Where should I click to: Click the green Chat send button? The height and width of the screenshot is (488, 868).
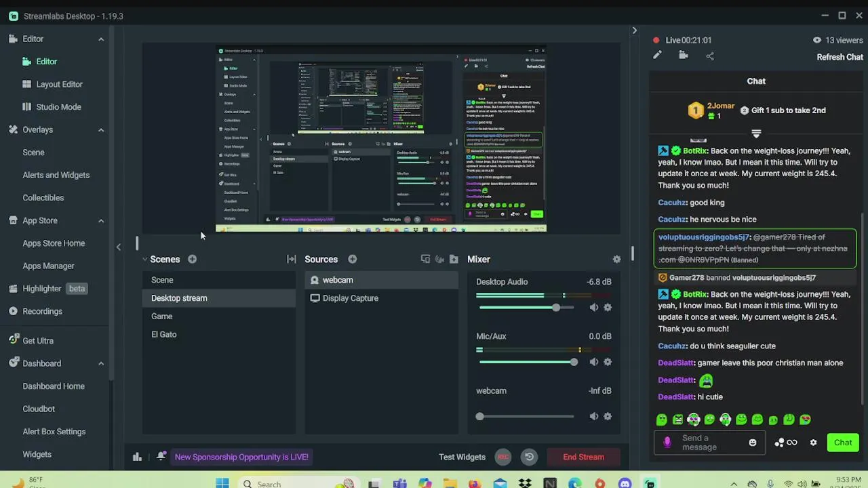(842, 443)
